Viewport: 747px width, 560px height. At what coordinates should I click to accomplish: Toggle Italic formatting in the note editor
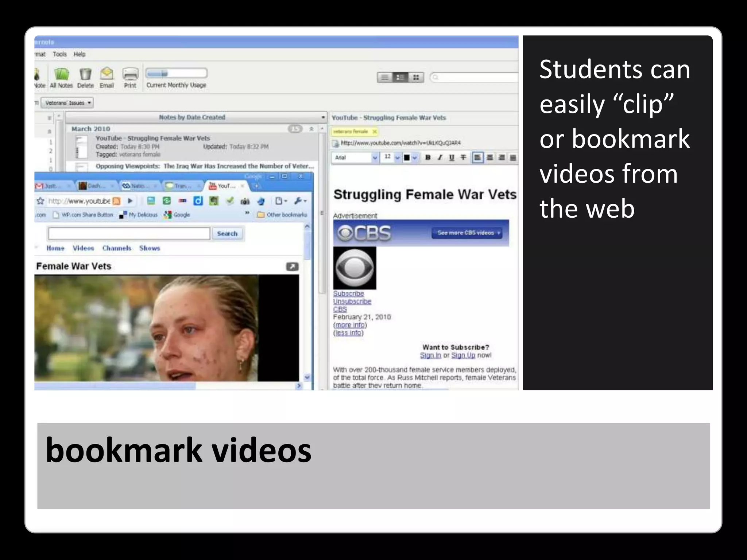click(x=440, y=157)
